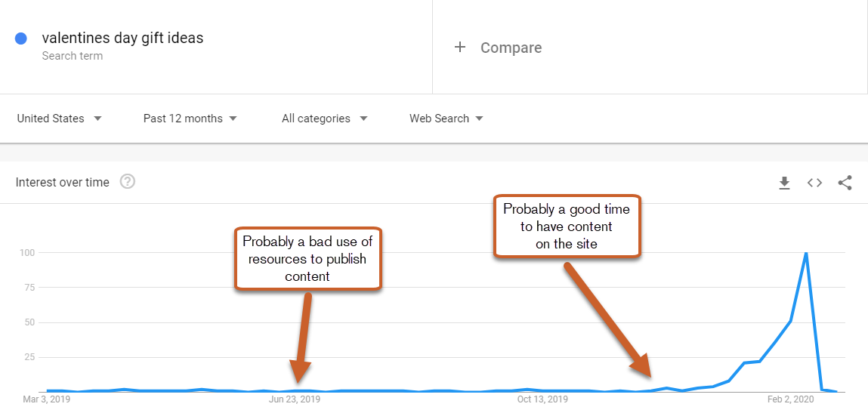Click the Interest over time heading
Image resolution: width=868 pixels, height=413 pixels.
click(x=63, y=182)
